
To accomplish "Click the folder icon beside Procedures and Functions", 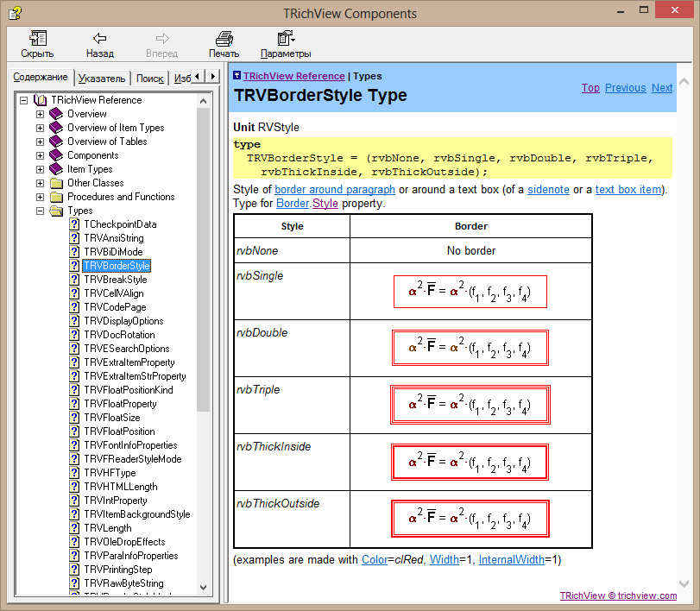I will pyautogui.click(x=56, y=197).
